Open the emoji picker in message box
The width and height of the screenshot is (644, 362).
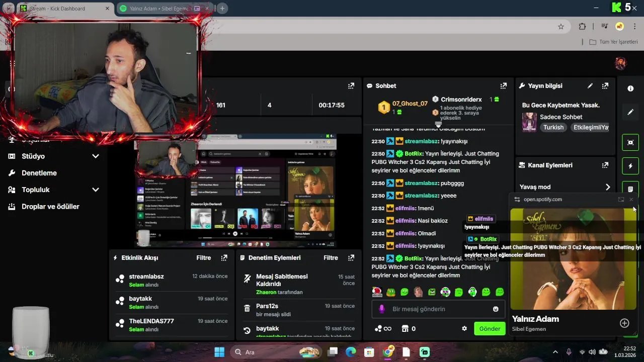pyautogui.click(x=496, y=309)
